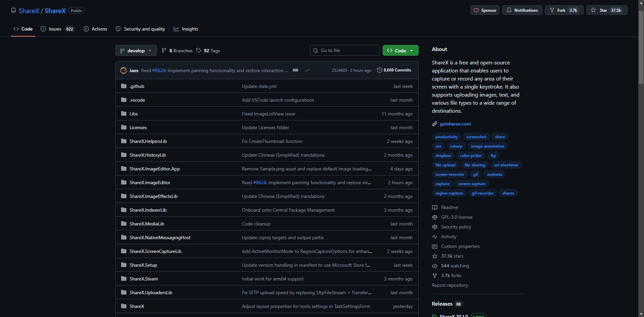Switch to the Code tab

tap(23, 29)
